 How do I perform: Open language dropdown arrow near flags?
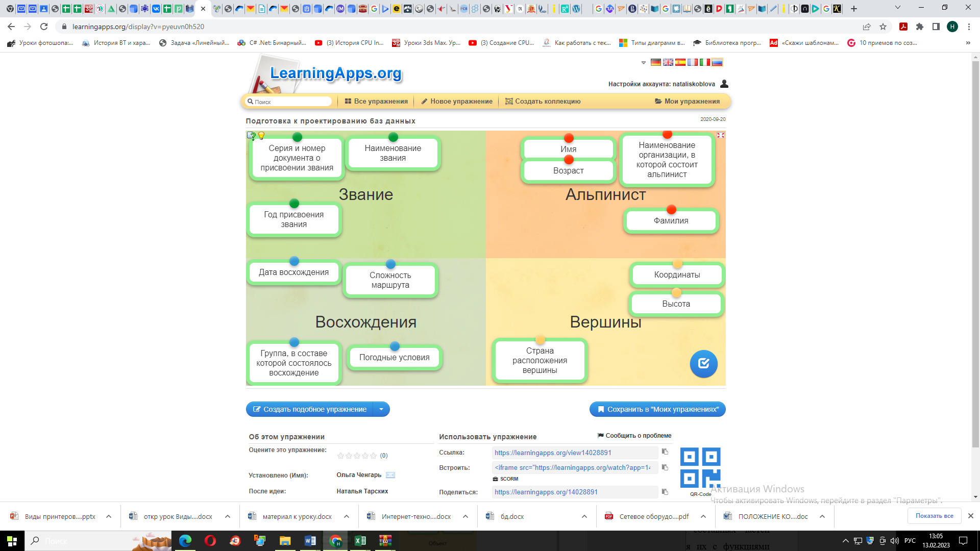644,63
